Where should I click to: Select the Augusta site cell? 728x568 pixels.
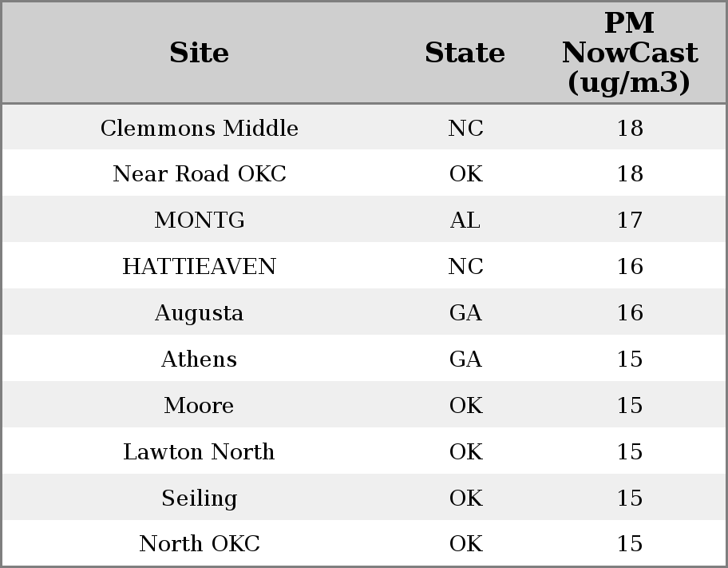pos(200,313)
